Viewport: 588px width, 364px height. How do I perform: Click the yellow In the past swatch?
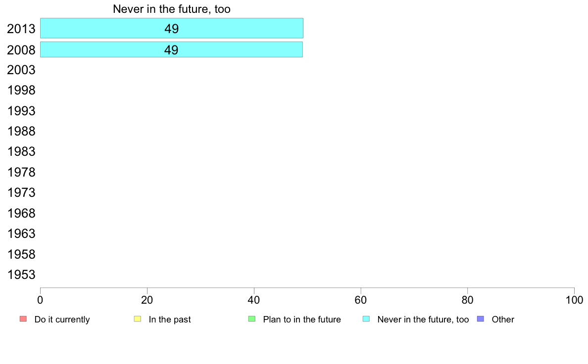pyautogui.click(x=138, y=319)
